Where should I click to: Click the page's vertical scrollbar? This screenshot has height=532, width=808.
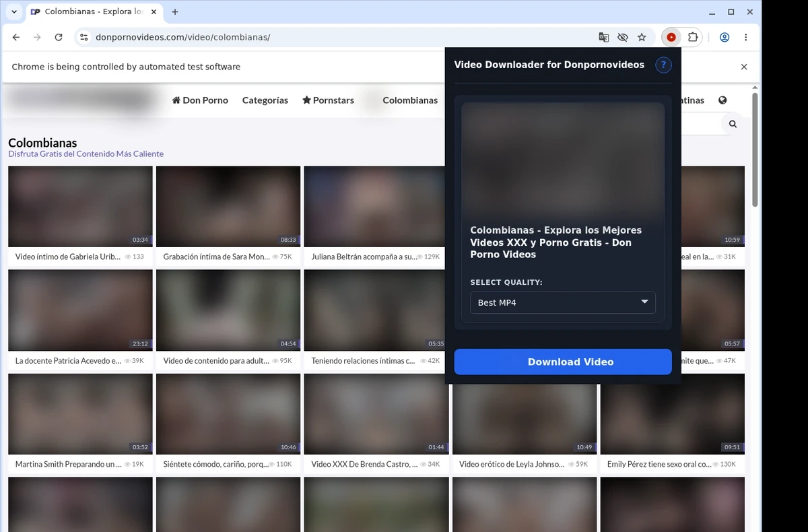[x=755, y=149]
